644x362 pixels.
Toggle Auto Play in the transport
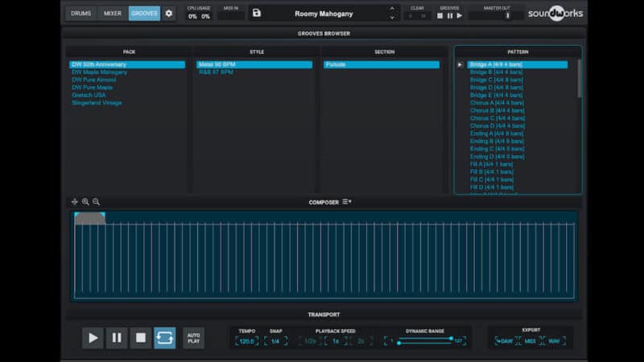(x=193, y=338)
